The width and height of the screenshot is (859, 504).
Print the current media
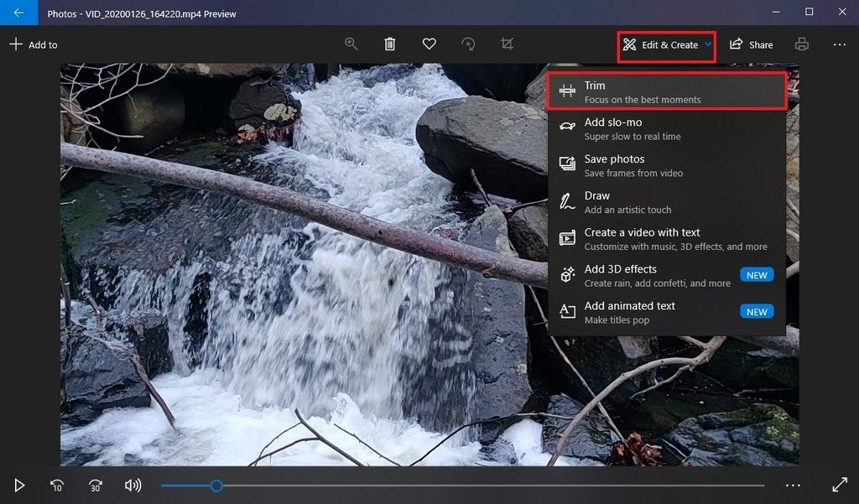click(x=801, y=44)
